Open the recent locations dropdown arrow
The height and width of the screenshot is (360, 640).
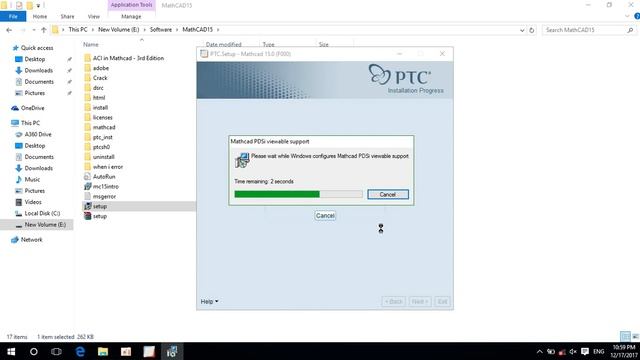coord(33,30)
